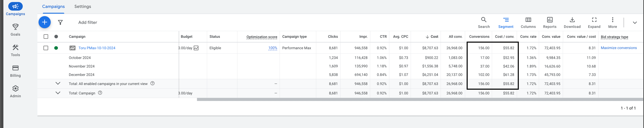Switch to the Settings tab
The width and height of the screenshot is (644, 128).
(x=83, y=7)
